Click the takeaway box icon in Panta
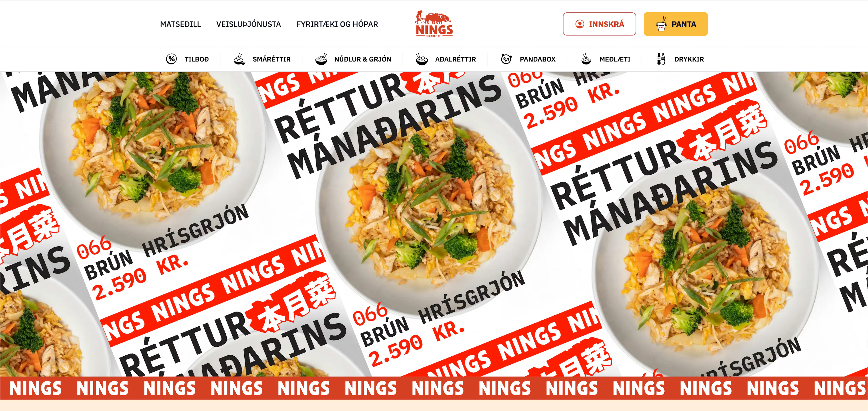868x411 pixels. 661,24
